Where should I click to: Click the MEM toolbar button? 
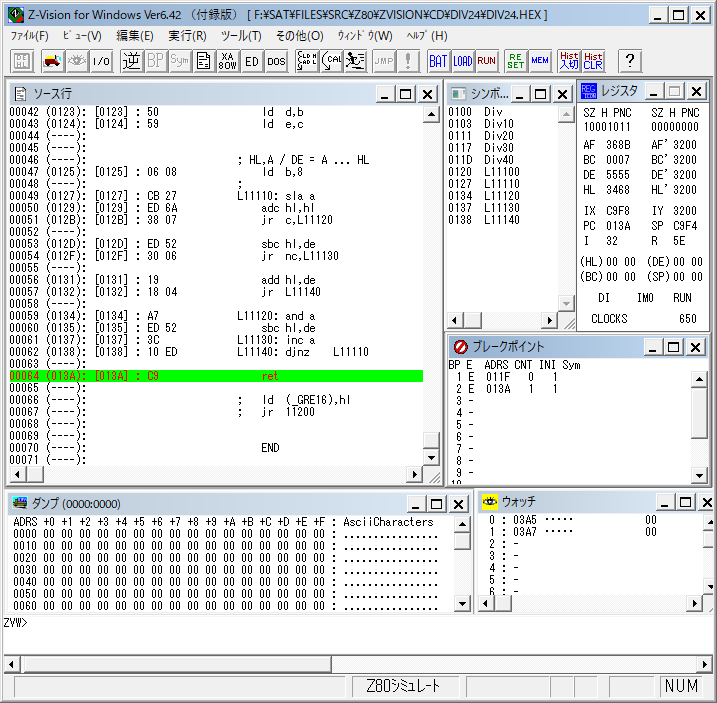click(x=540, y=61)
